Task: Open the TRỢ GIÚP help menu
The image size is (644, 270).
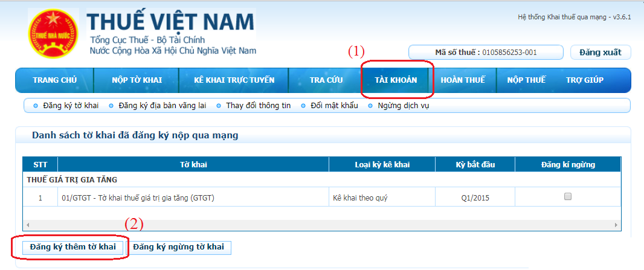Action: coord(584,80)
